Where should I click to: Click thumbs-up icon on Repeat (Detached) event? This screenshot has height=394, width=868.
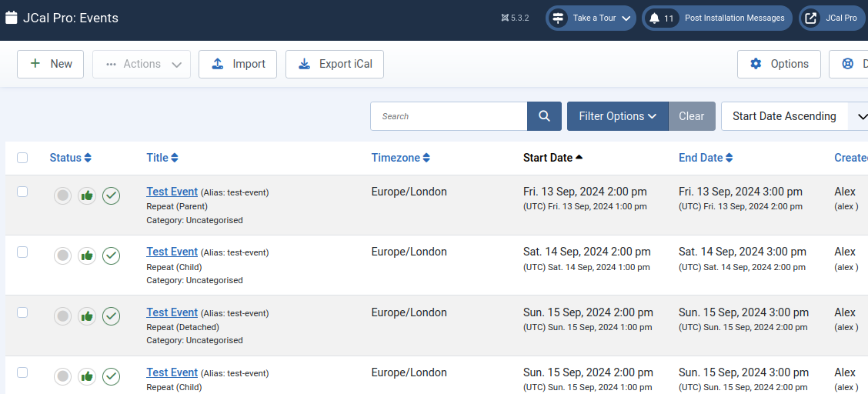[x=87, y=316]
